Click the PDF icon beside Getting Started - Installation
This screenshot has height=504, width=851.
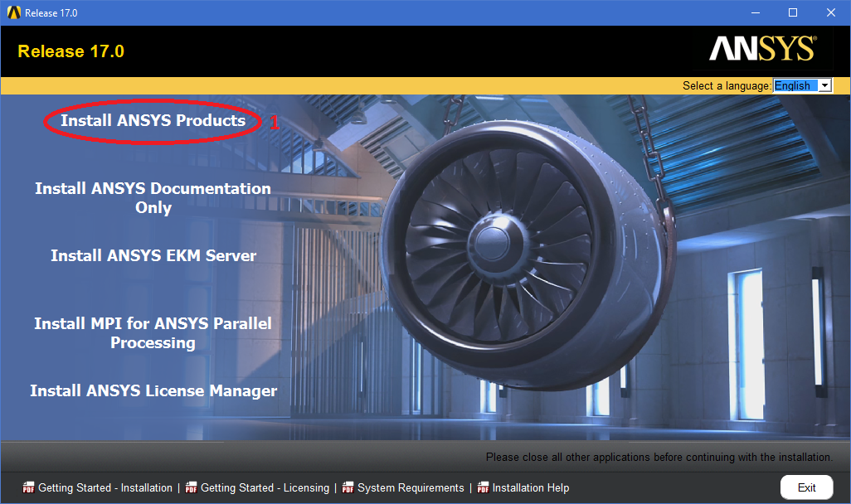point(29,487)
